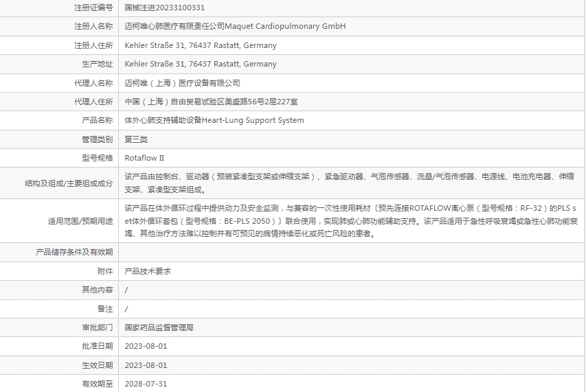Image resolution: width=588 pixels, height=392 pixels.
Task: Click the 型号规格 label
Action: pyautogui.click(x=97, y=158)
